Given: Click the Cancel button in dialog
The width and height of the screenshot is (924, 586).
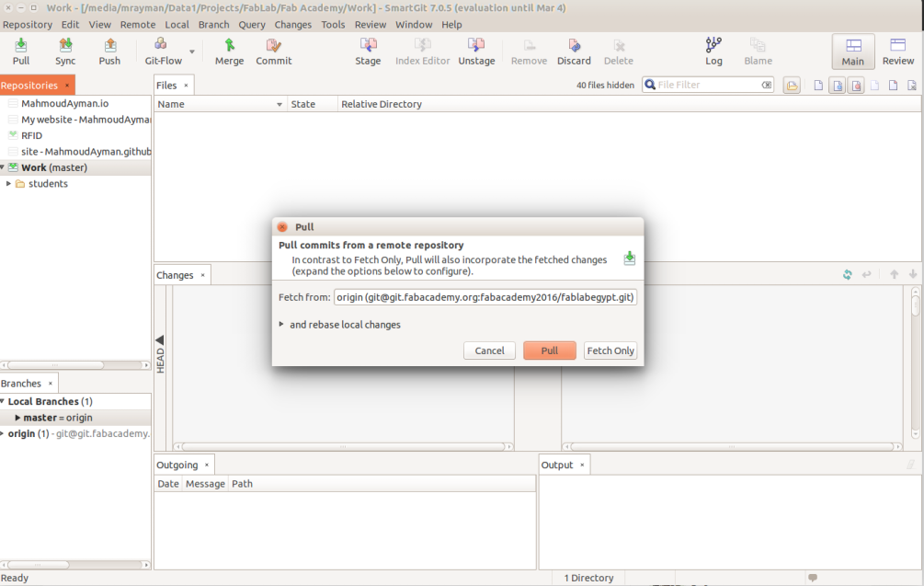Looking at the screenshot, I should coord(489,350).
